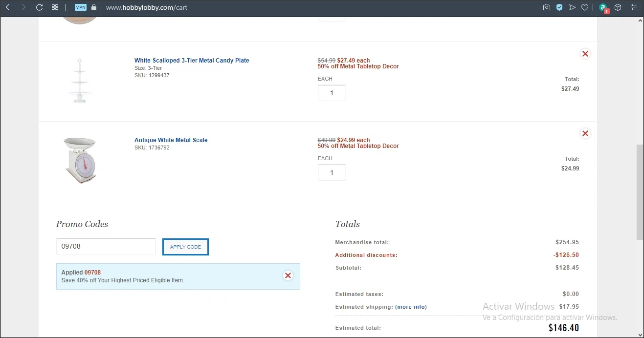Open the ad blocker shield icon
This screenshot has width=644, height=338.
(559, 7)
